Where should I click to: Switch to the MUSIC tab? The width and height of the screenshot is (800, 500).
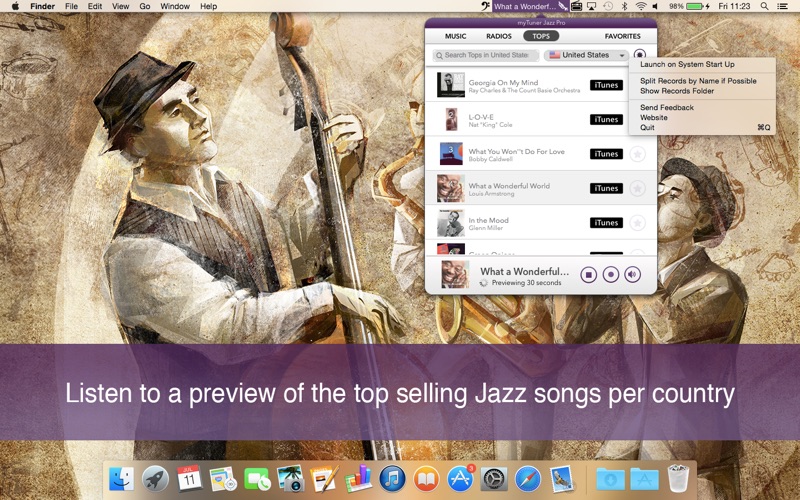click(x=455, y=36)
